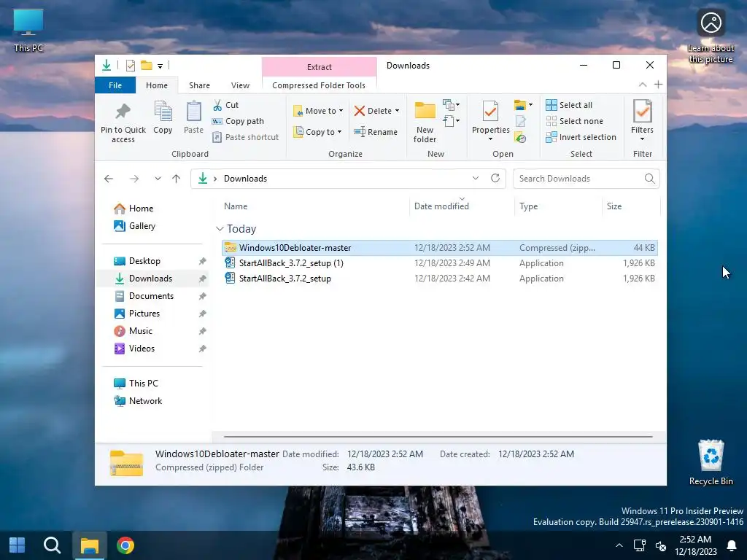Click the Paste clipboard icon
The image size is (747, 560).
coord(193,112)
